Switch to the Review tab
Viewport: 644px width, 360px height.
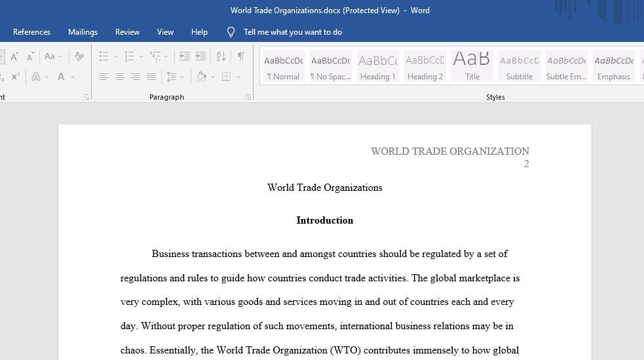(127, 32)
